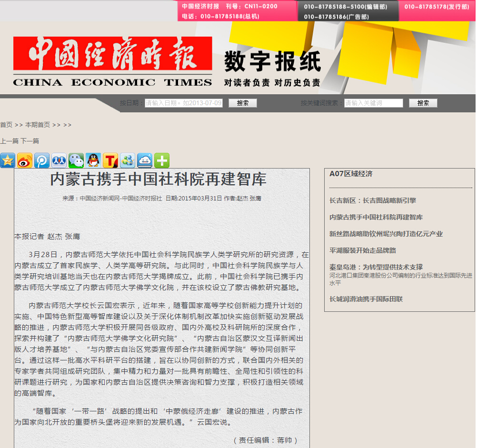Select the 数字报纸 banner title
The height and width of the screenshot is (448, 477).
coord(273,62)
